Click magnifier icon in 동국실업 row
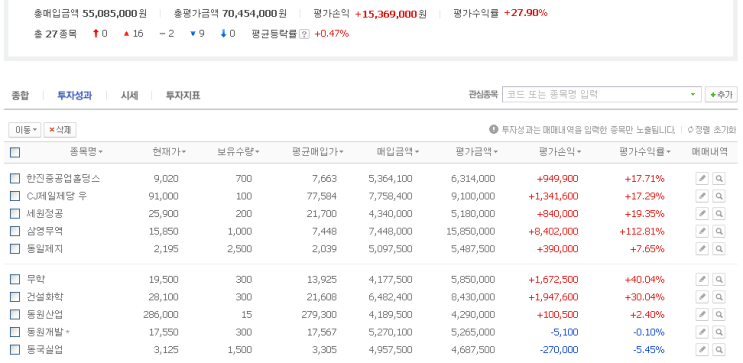Image resolution: width=743 pixels, height=363 pixels. pyautogui.click(x=719, y=350)
